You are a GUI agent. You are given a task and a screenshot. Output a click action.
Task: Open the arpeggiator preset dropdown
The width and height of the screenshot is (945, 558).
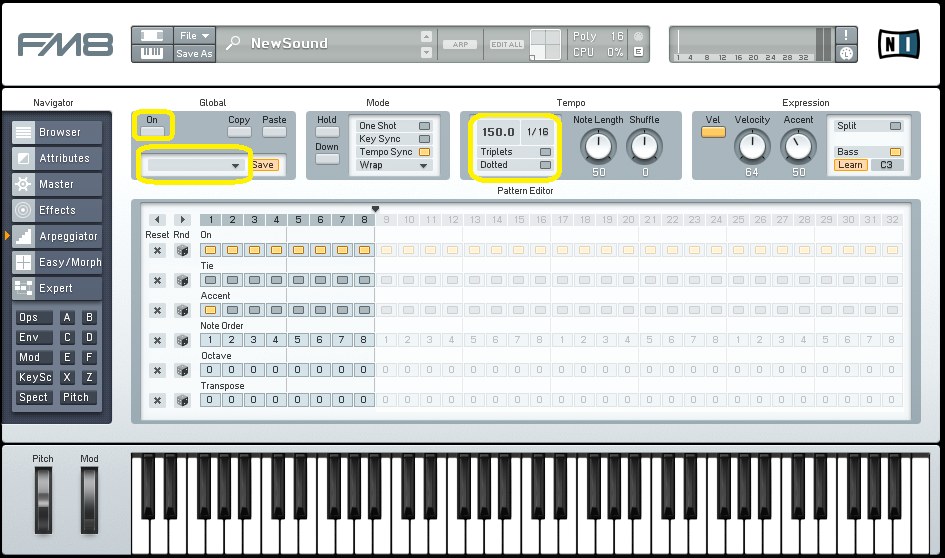click(x=195, y=165)
